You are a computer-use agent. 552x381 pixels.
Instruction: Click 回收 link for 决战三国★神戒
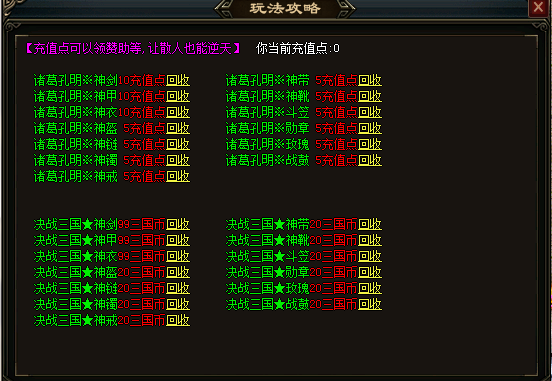coord(178,320)
